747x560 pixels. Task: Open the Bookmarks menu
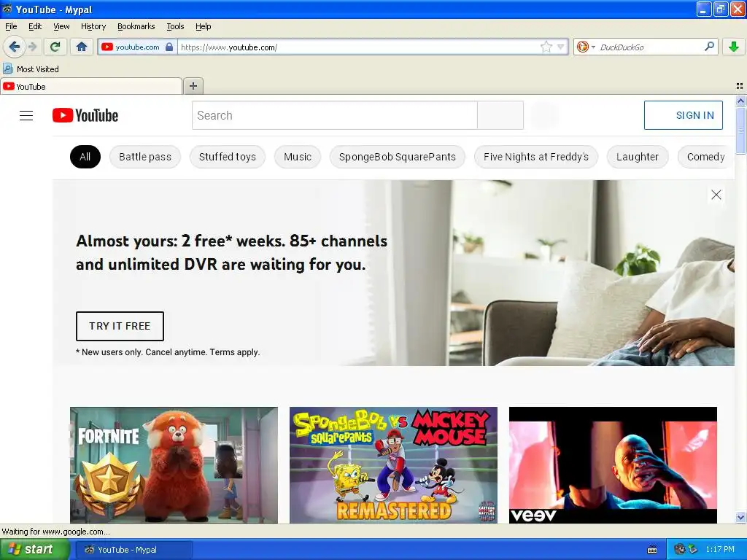[136, 26]
